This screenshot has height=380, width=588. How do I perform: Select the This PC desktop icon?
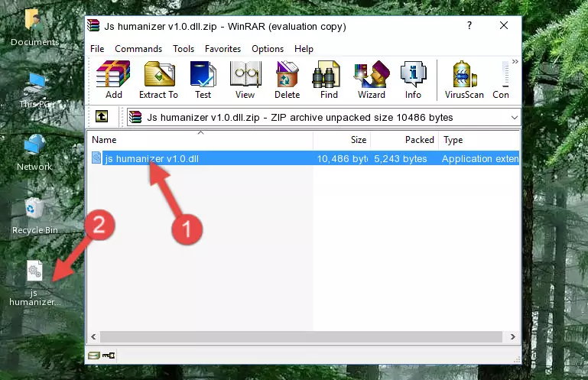click(x=35, y=91)
